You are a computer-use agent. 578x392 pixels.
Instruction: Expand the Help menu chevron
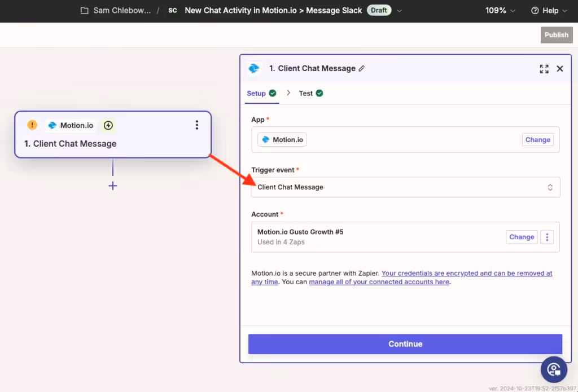[564, 11]
